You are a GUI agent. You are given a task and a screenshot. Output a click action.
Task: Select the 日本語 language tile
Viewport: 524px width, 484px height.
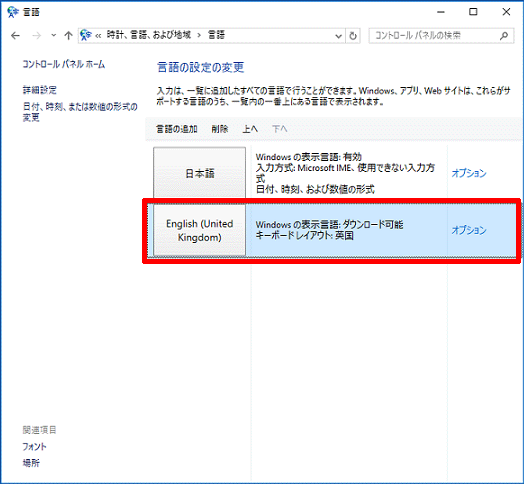tap(200, 173)
